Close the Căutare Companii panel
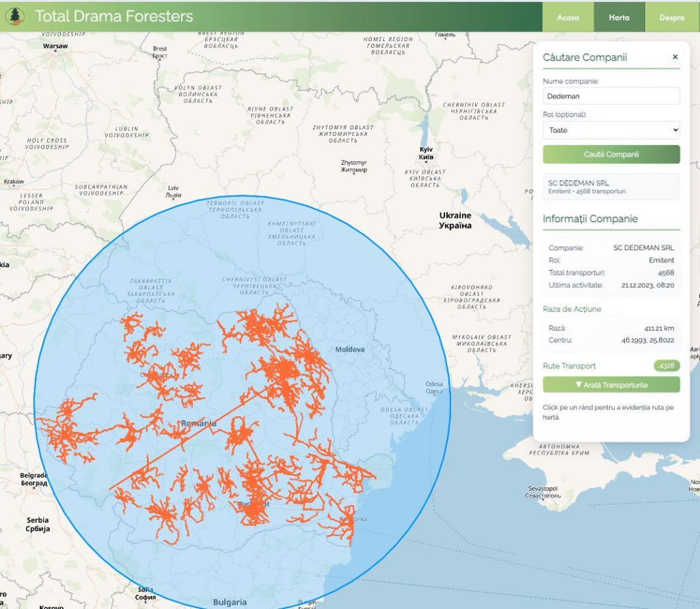This screenshot has height=609, width=700. point(675,57)
